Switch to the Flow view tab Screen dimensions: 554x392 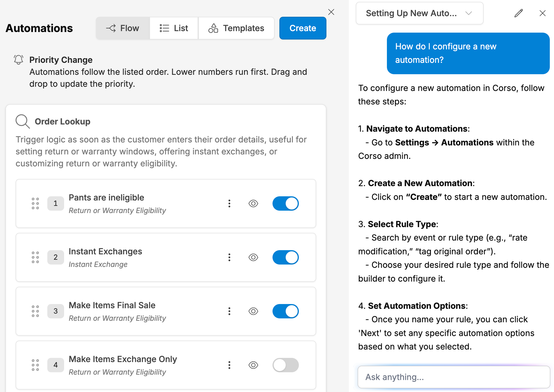click(123, 28)
